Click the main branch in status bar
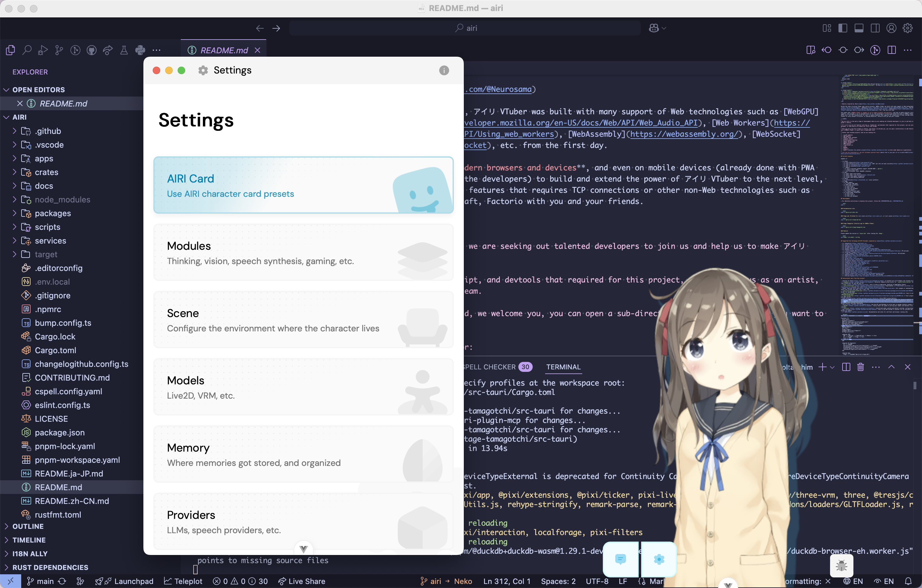The image size is (922, 588). [x=40, y=581]
